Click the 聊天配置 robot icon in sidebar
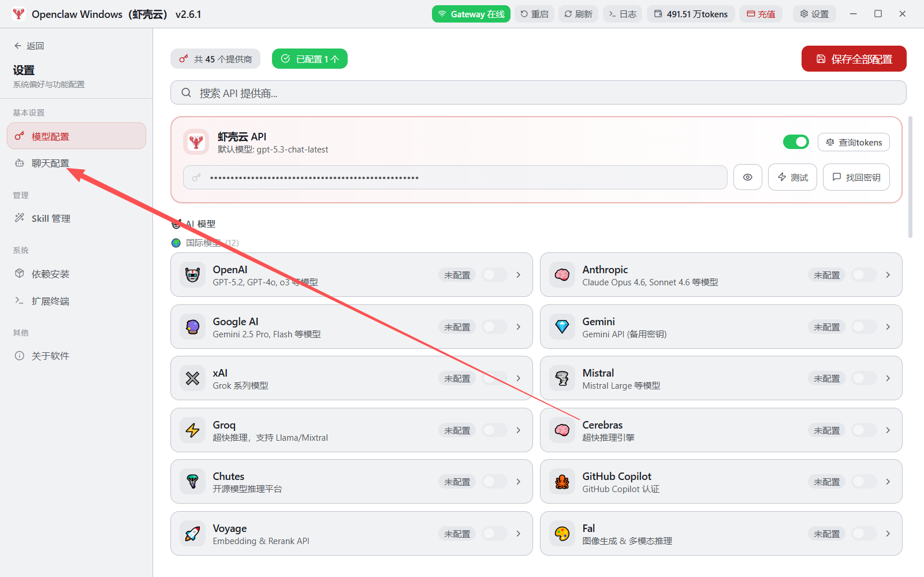Screen dimensions: 924x577 [x=20, y=163]
